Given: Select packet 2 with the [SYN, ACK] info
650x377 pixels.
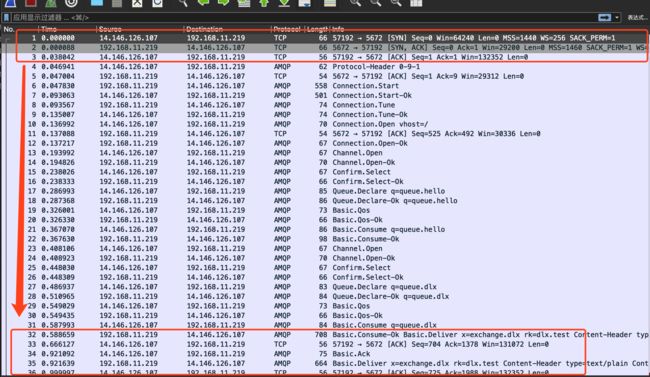Looking at the screenshot, I should [325, 47].
